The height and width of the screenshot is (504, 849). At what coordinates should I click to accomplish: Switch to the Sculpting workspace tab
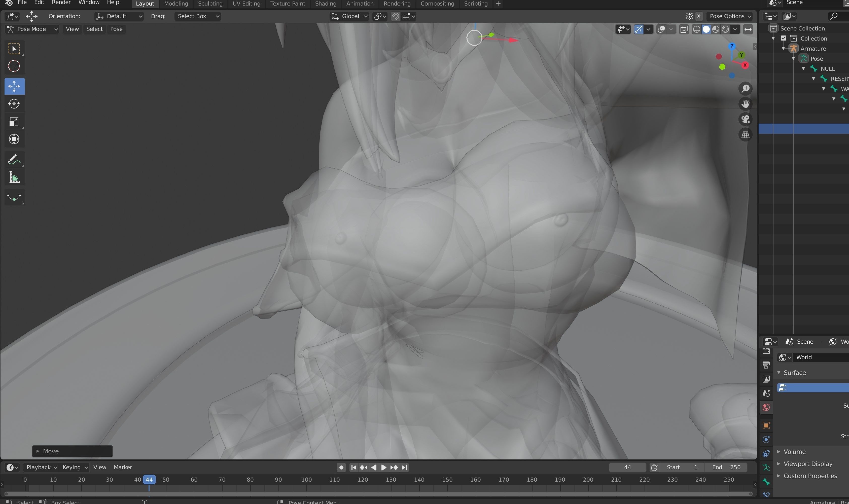coord(210,4)
